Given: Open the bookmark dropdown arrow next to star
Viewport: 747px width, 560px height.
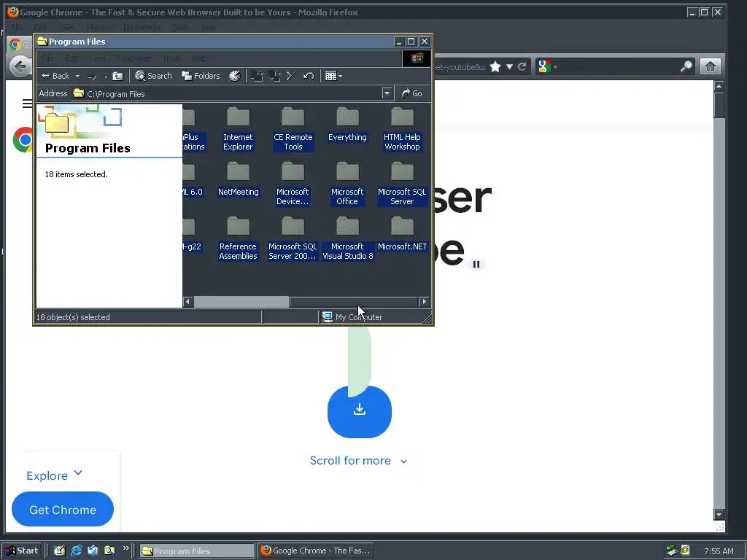Looking at the screenshot, I should pyautogui.click(x=509, y=66).
